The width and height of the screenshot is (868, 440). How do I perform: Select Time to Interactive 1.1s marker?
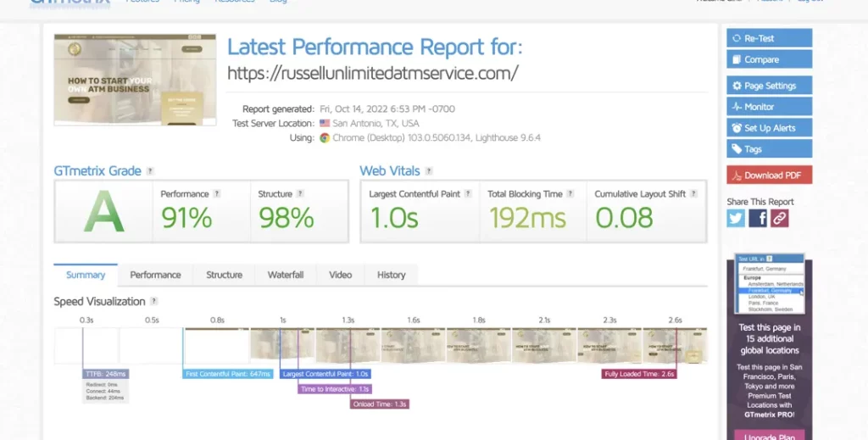click(x=335, y=389)
